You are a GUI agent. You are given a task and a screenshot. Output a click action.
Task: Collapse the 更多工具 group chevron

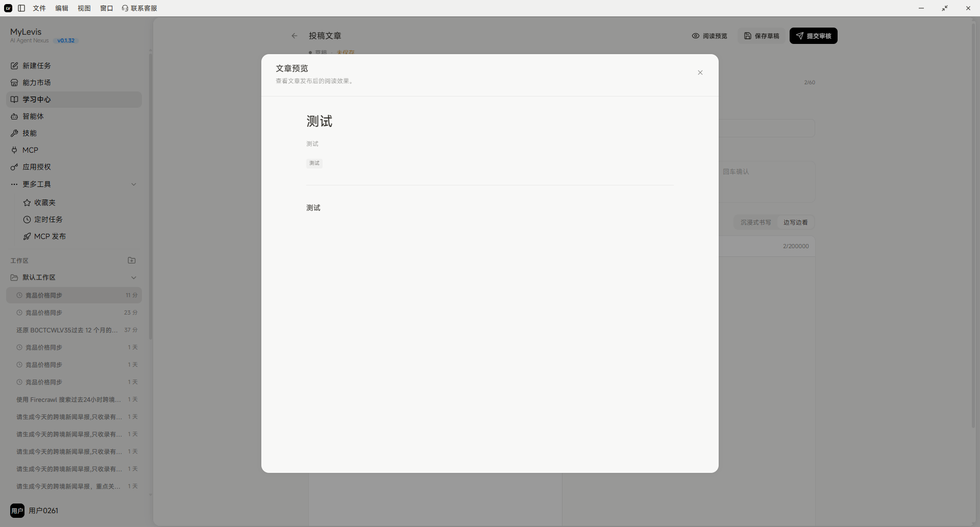point(134,184)
